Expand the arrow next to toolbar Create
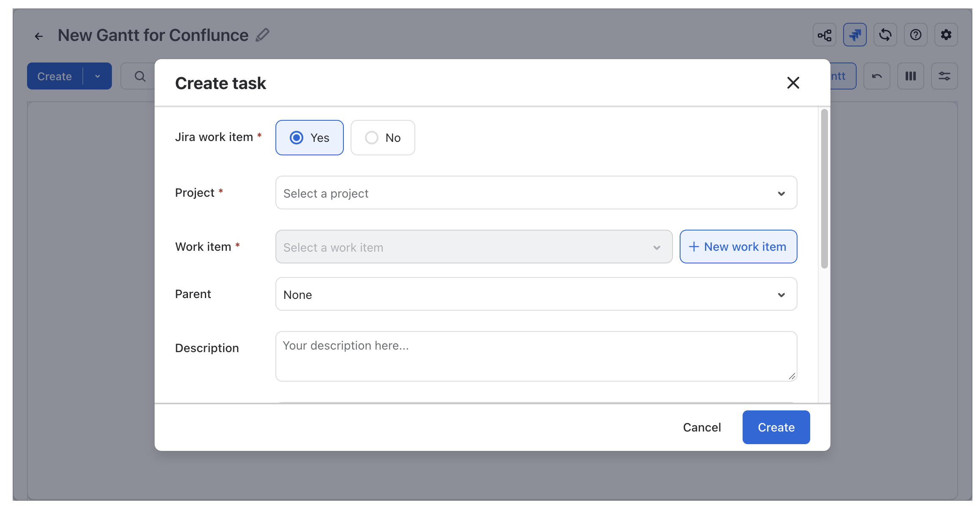Image resolution: width=980 pixels, height=521 pixels. (x=98, y=76)
